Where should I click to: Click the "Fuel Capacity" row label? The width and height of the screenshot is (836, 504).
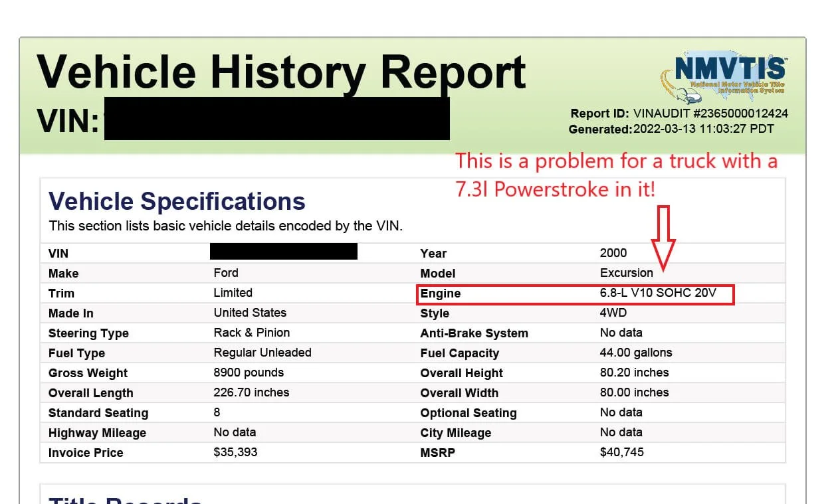[x=460, y=353]
